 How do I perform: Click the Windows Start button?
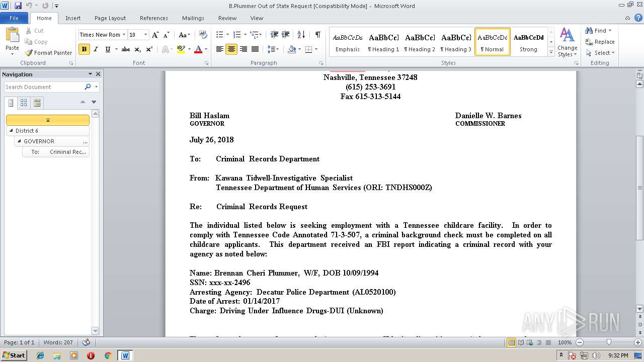coord(14,355)
